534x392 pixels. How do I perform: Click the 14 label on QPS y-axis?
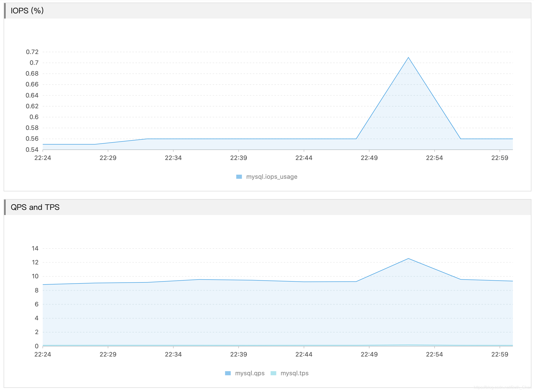tap(35, 248)
